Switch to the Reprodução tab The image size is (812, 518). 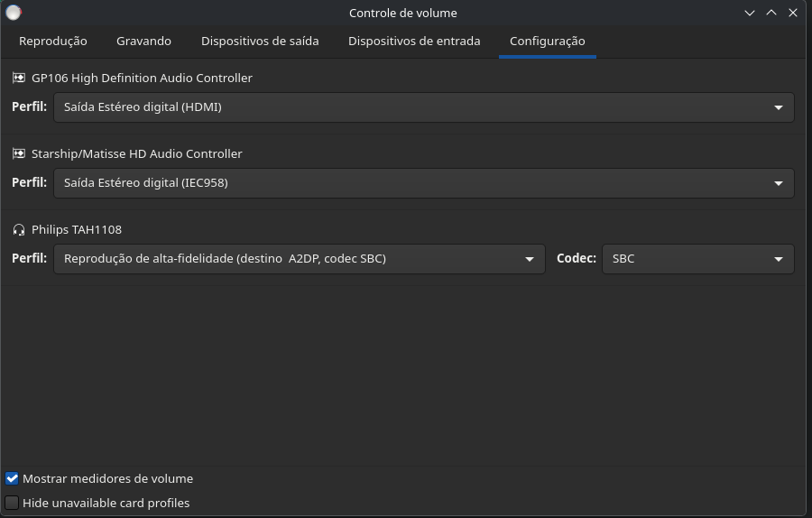coord(53,42)
